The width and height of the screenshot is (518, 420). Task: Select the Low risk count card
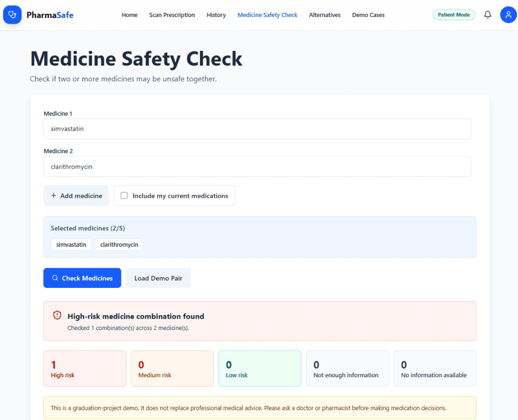(260, 369)
